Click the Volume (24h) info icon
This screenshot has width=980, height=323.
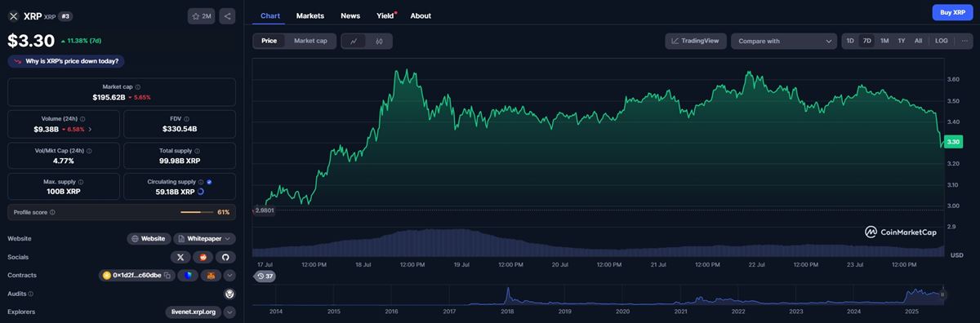point(83,118)
